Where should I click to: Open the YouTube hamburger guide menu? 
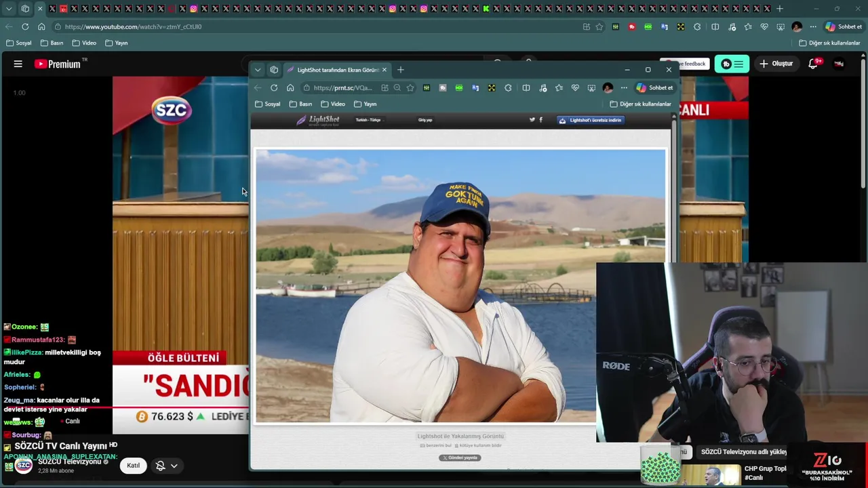tap(18, 64)
